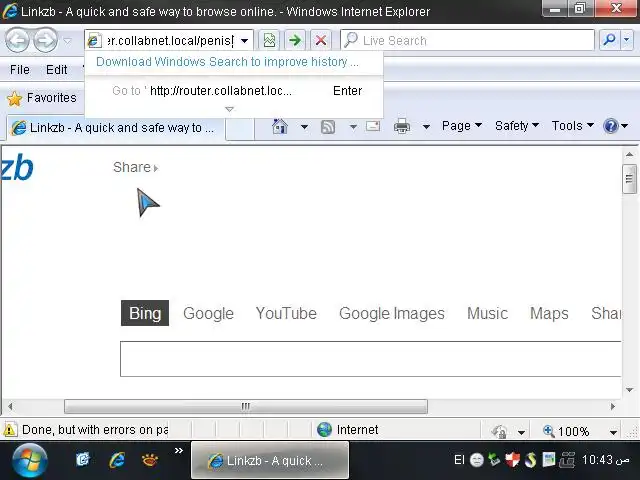Click the red Stop loading button
Viewport: 640px width, 480px height.
click(x=321, y=40)
